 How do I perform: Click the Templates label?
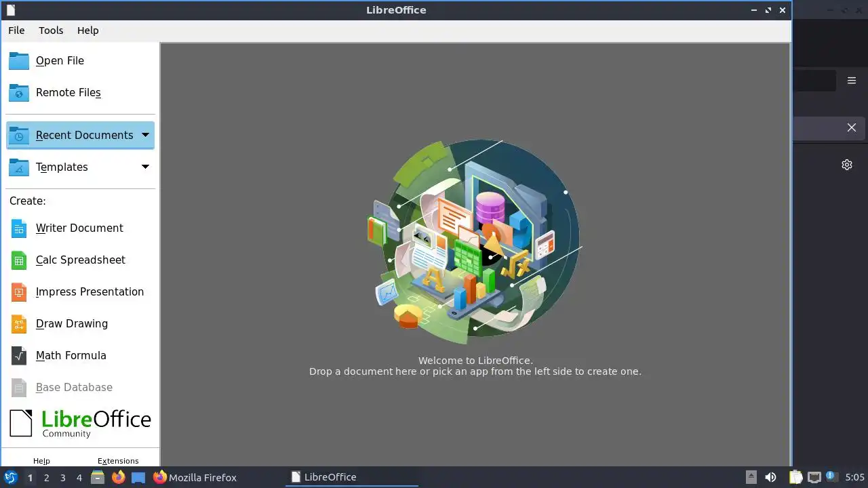click(62, 167)
